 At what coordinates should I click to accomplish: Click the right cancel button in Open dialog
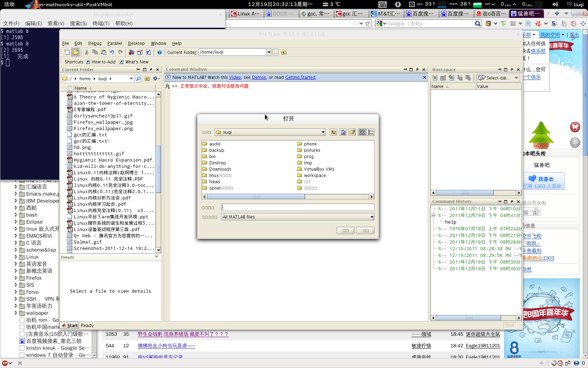pyautogui.click(x=365, y=230)
